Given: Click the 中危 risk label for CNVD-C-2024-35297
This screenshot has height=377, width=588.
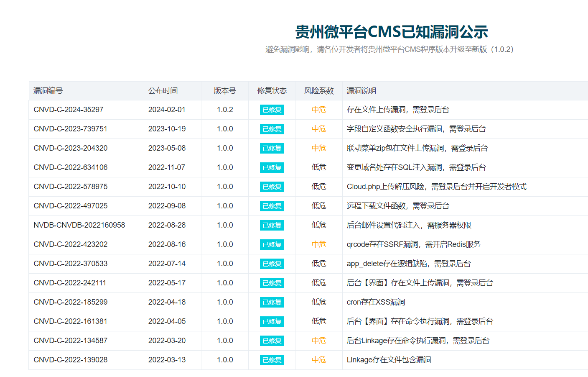Looking at the screenshot, I should 319,110.
